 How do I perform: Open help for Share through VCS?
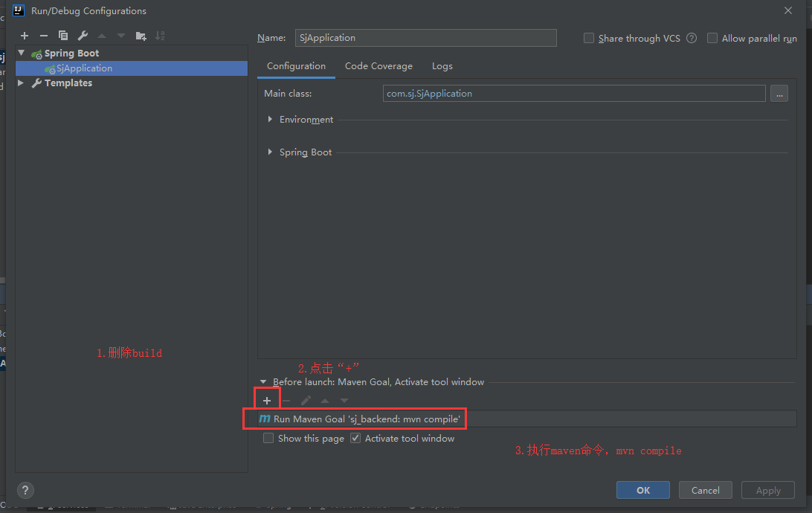coord(692,38)
